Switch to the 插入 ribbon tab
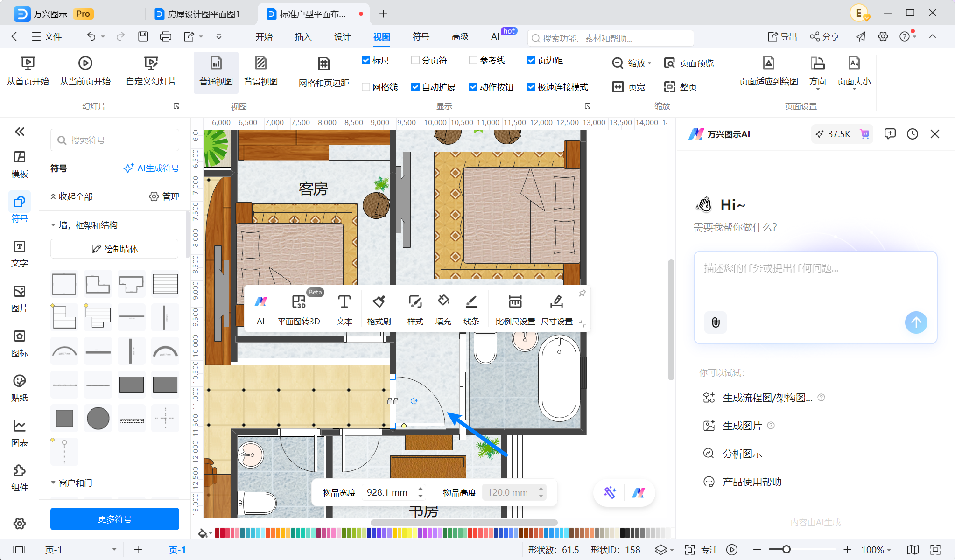 [x=303, y=36]
